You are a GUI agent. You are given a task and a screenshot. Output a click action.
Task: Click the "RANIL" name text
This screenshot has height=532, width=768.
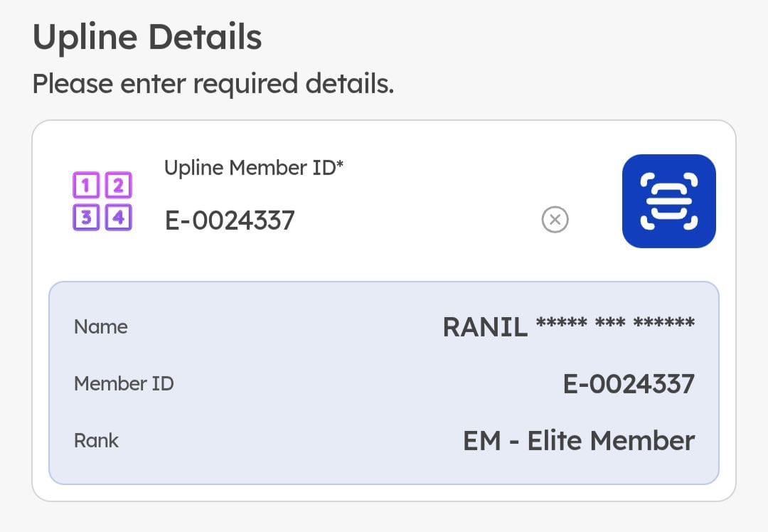[x=485, y=327]
